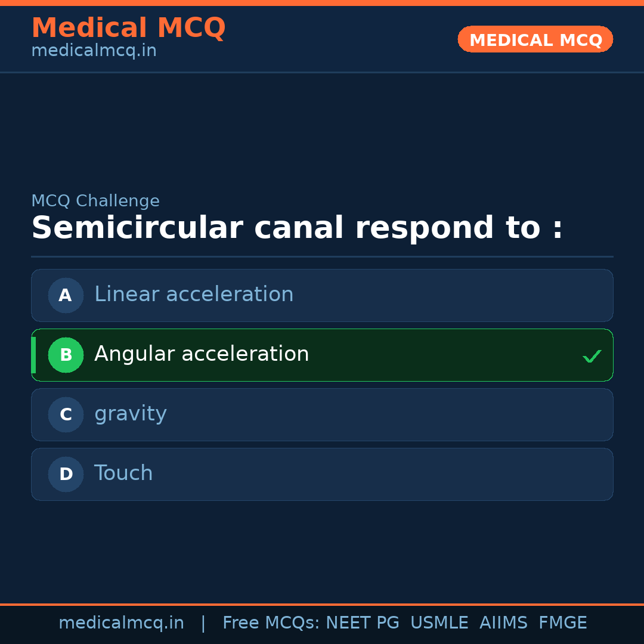Select the green B circle badge

tap(66, 355)
